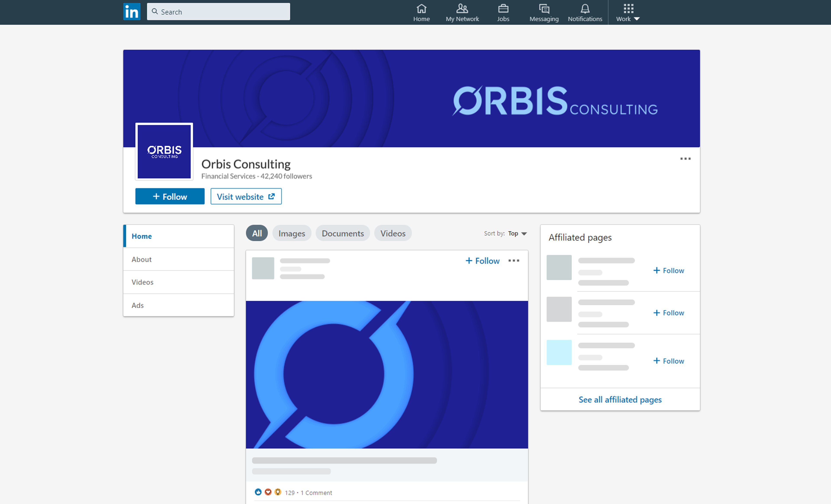
Task: Follow the second affiliated page
Action: tap(668, 313)
